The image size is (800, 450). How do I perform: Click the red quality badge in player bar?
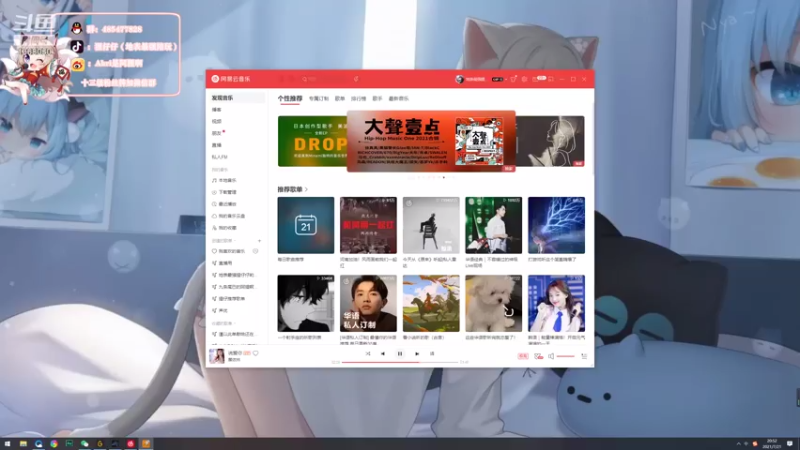(x=523, y=356)
